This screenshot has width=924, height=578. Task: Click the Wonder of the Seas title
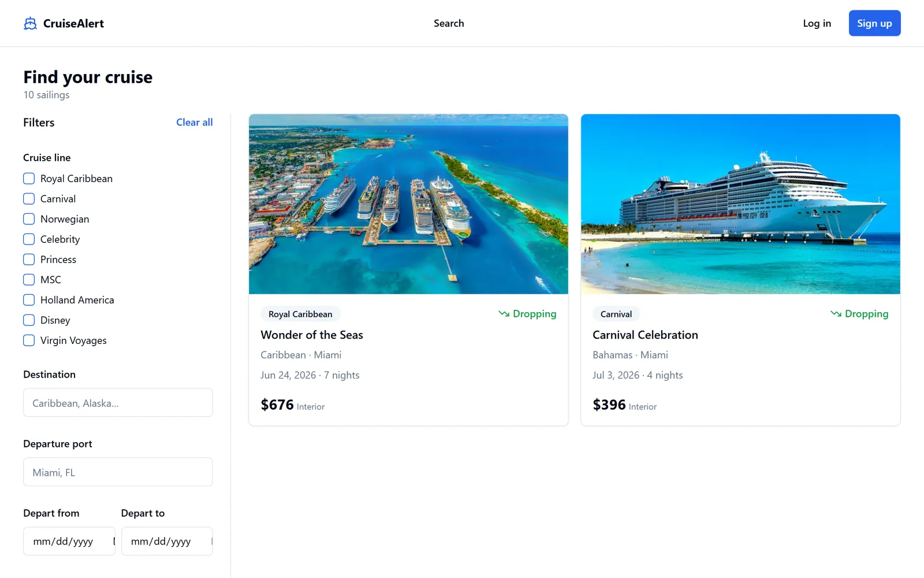(x=312, y=335)
